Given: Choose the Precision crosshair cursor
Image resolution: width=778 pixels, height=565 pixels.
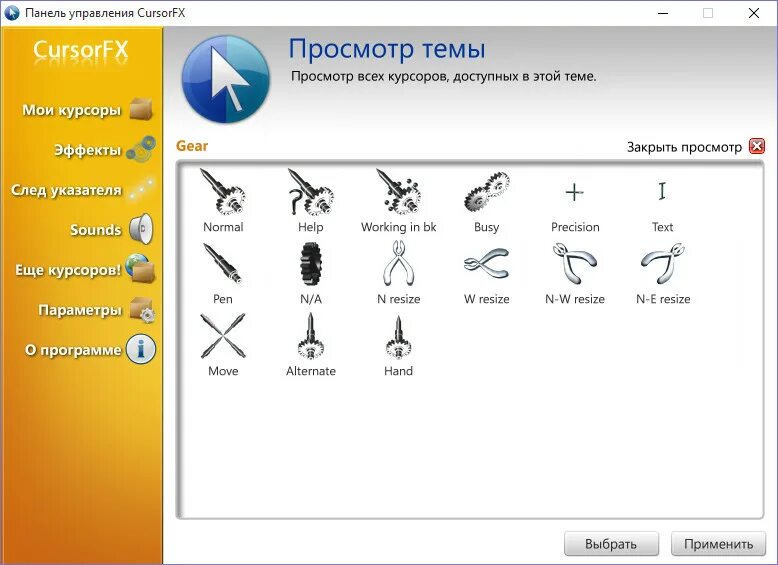Looking at the screenshot, I should [575, 192].
